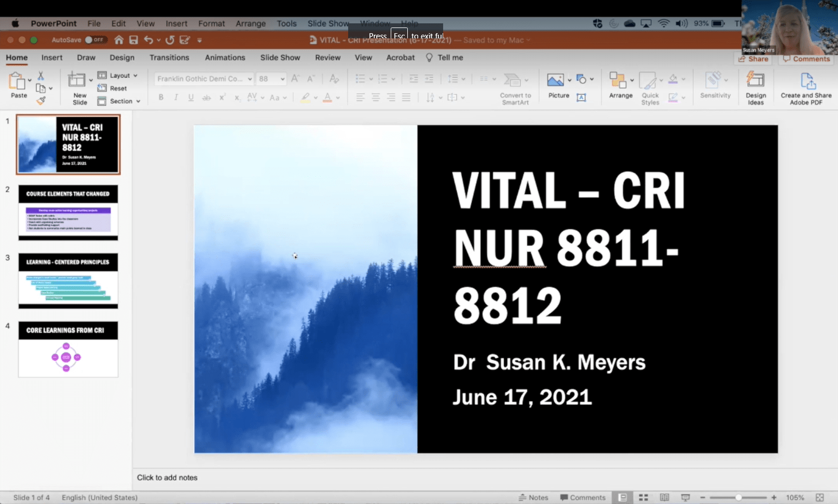This screenshot has width=838, height=504.
Task: Click the Share button
Action: tap(753, 59)
